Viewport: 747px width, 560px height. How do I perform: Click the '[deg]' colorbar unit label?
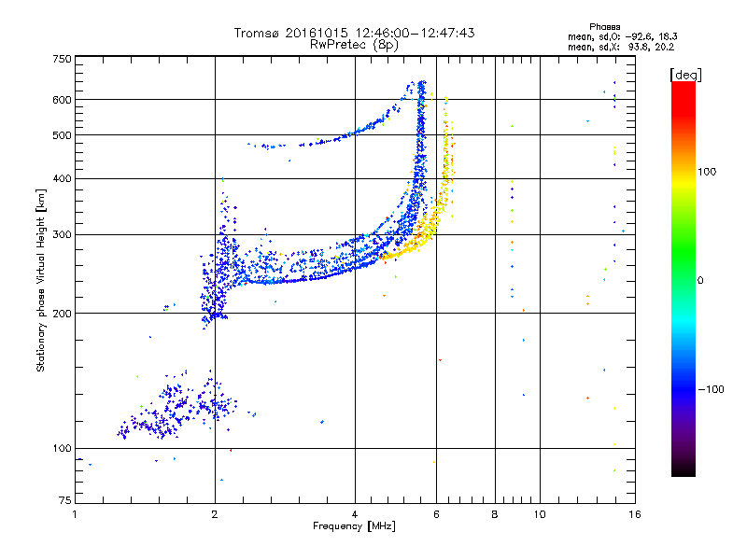(685, 76)
